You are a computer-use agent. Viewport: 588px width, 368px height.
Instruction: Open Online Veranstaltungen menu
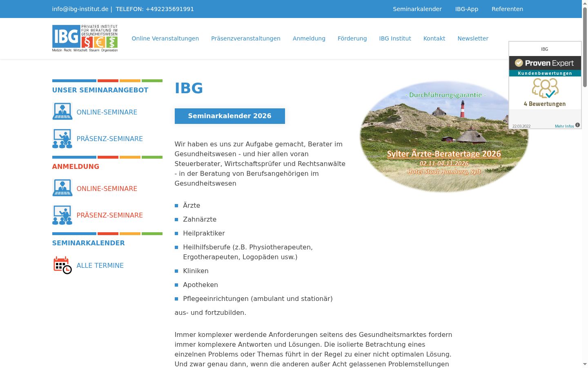165,38
